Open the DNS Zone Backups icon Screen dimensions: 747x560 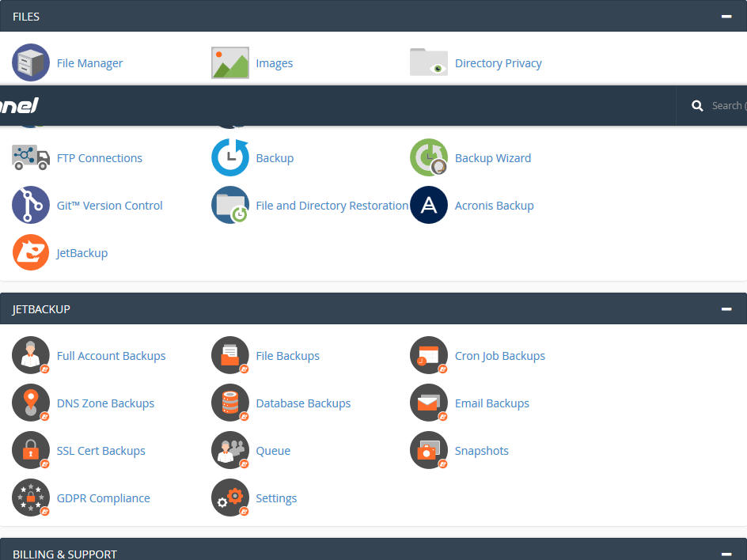click(31, 403)
